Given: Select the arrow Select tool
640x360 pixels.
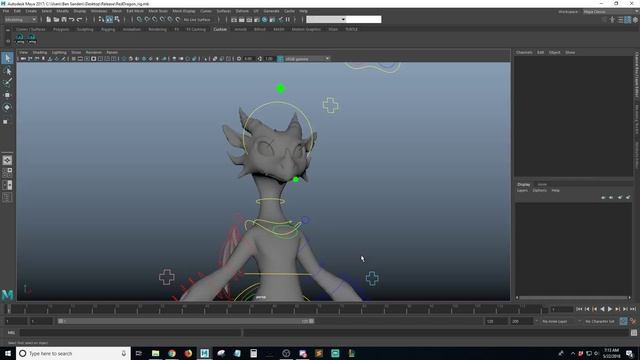Looking at the screenshot, I should (x=7, y=58).
